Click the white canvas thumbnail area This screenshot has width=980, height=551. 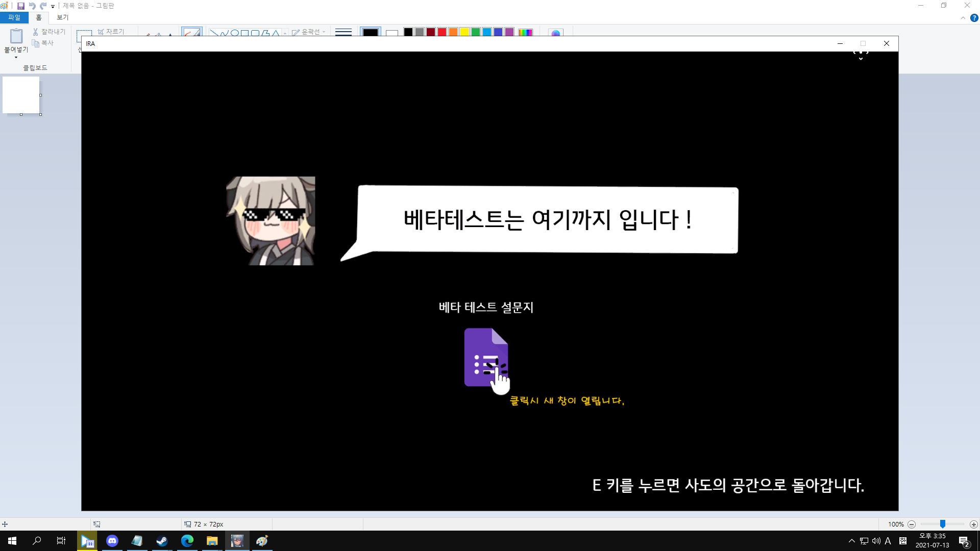21,95
